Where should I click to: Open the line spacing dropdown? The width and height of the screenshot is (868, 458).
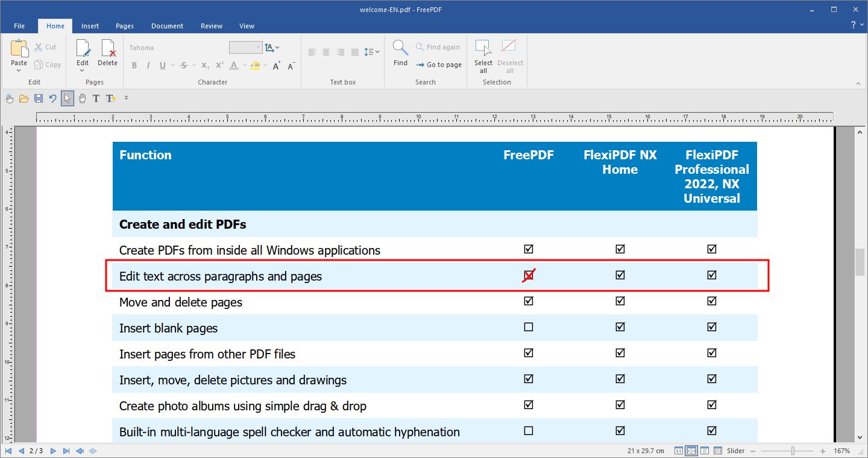371,51
